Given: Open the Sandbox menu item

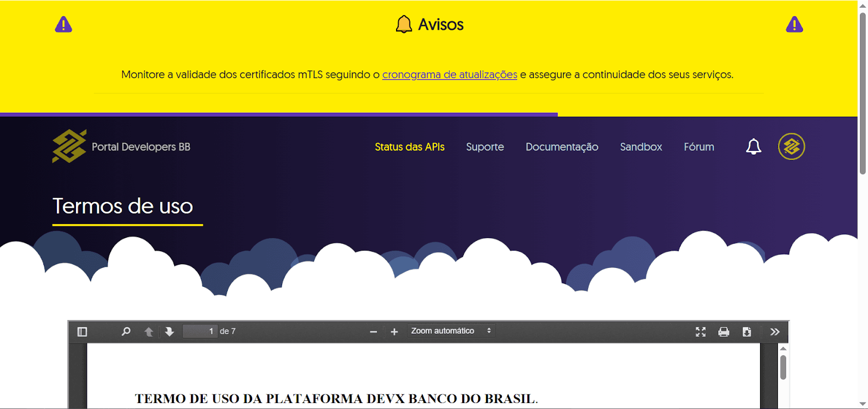Looking at the screenshot, I should point(641,147).
